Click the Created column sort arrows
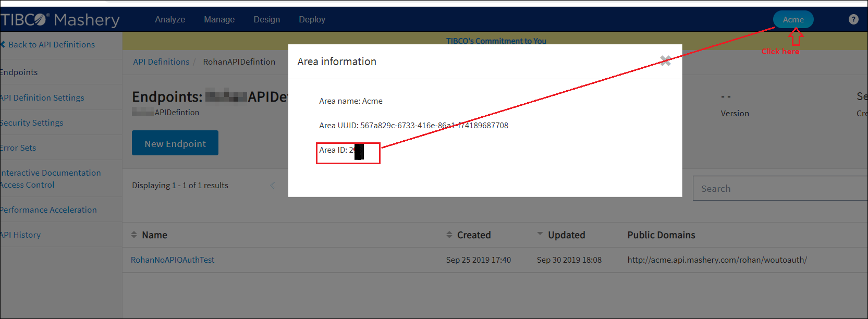868x319 pixels. pyautogui.click(x=449, y=235)
